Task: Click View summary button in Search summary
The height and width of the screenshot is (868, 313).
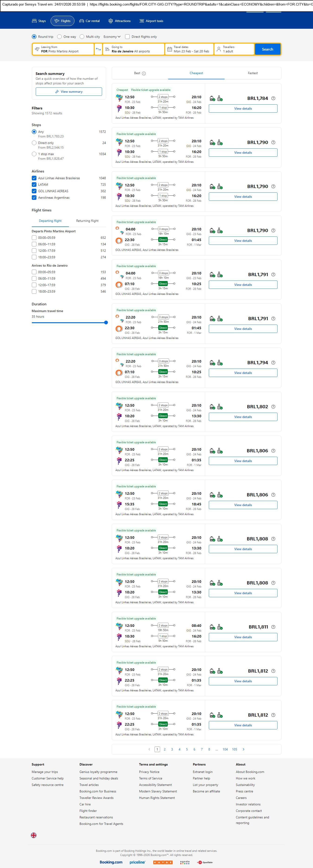Action: pyautogui.click(x=69, y=92)
